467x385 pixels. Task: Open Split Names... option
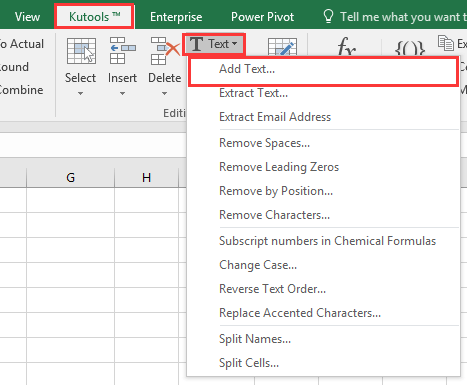pos(323,339)
